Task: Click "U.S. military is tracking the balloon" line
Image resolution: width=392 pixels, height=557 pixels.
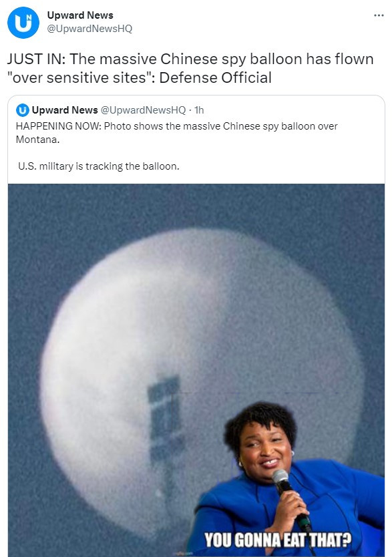Action: coord(99,166)
